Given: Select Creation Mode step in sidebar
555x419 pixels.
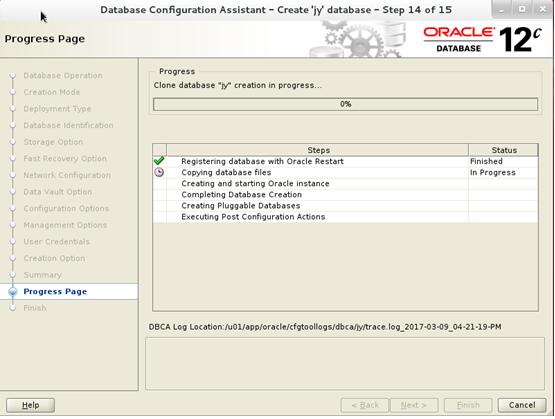Looking at the screenshot, I should (52, 92).
